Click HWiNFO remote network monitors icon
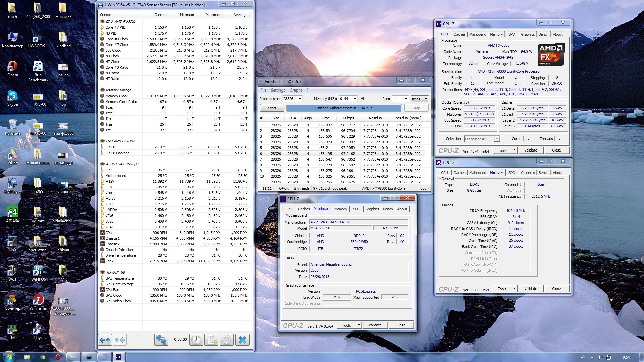This screenshot has width=644, height=362. [x=161, y=340]
